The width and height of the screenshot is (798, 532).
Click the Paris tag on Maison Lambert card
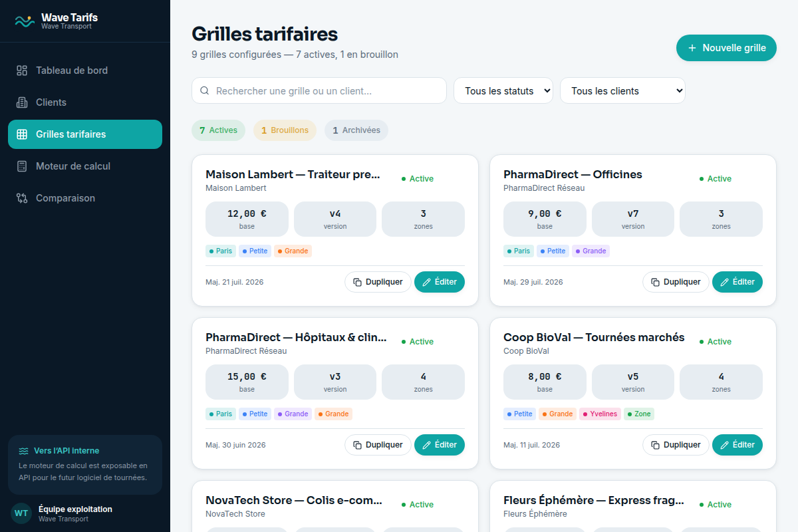[x=221, y=251]
